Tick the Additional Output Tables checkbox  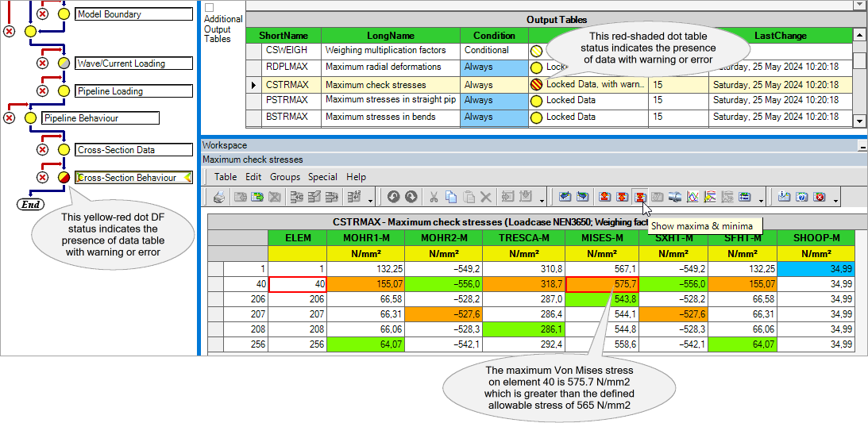pos(209,7)
